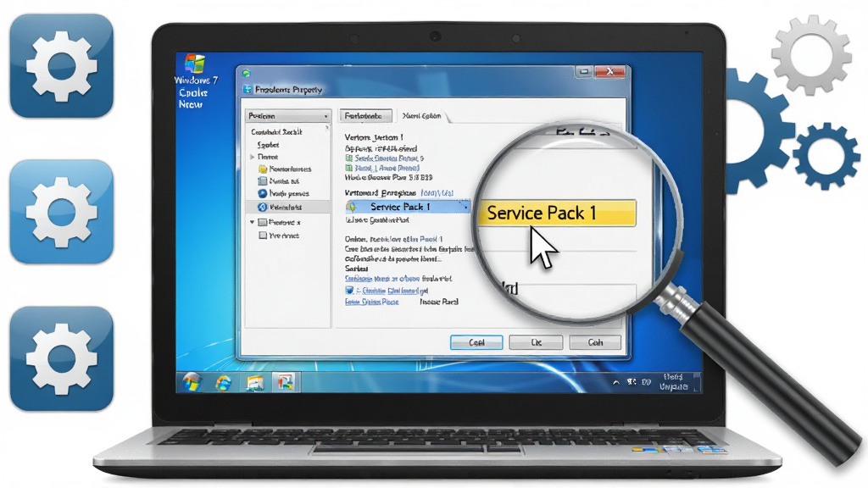Viewport: 868px width, 488px height.
Task: Click the rightmost button of the dialog's bottom row
Action: pos(595,342)
